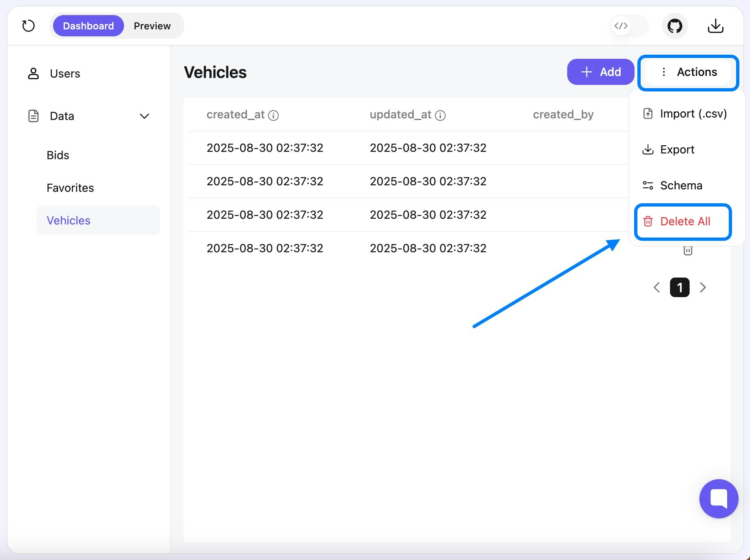This screenshot has height=560, width=750.
Task: Toggle the code view switch
Action: click(621, 26)
